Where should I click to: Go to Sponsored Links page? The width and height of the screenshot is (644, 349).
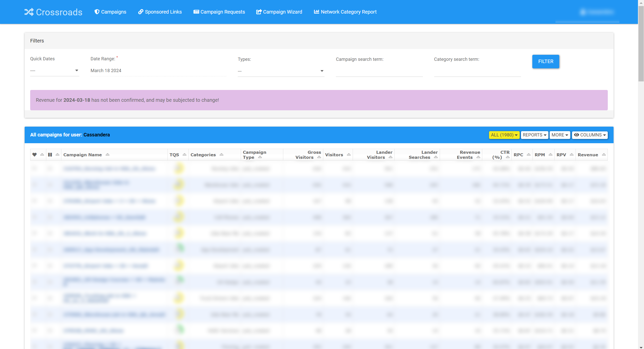tap(160, 12)
